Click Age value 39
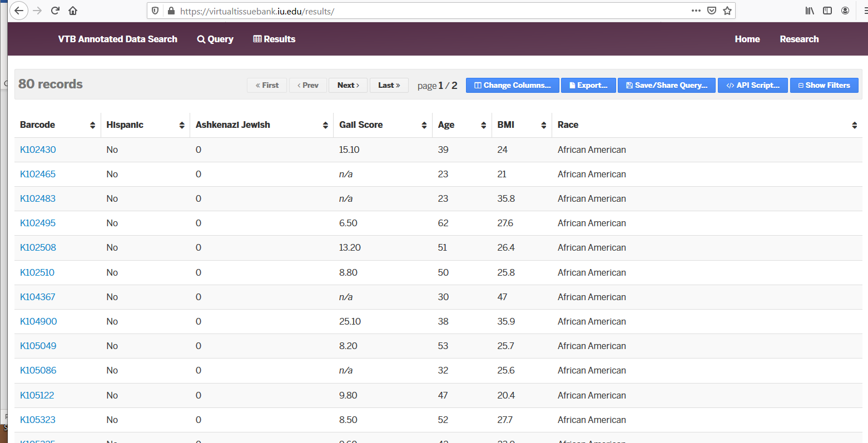Image resolution: width=868 pixels, height=443 pixels. [443, 150]
